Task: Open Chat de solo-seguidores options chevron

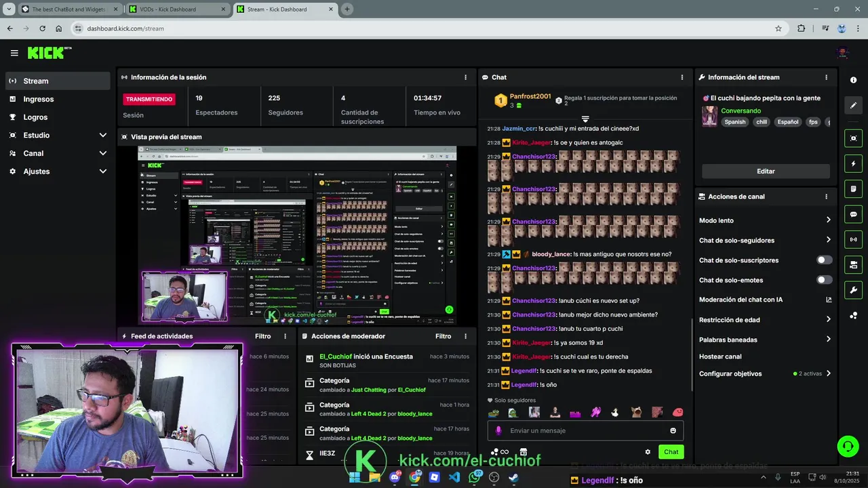Action: (828, 240)
